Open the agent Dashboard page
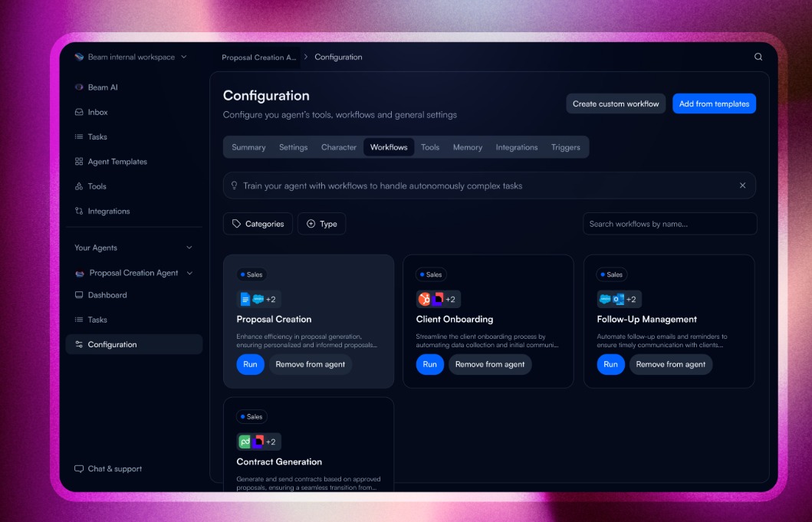This screenshot has height=522, width=812. [107, 295]
